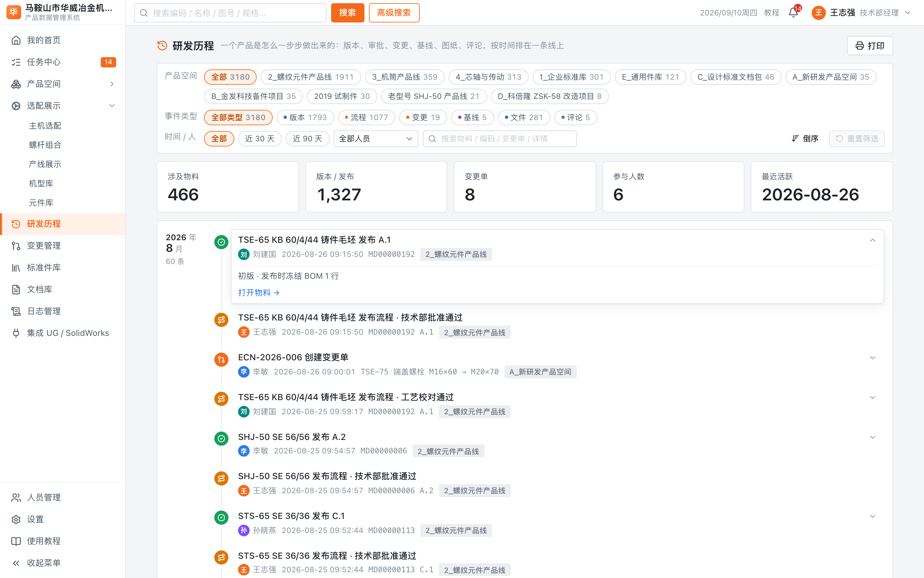Screen dimensions: 924x578
Task: Expand the SHJ-50 SE 56/56 发布 A.2 entry
Action: (872, 437)
